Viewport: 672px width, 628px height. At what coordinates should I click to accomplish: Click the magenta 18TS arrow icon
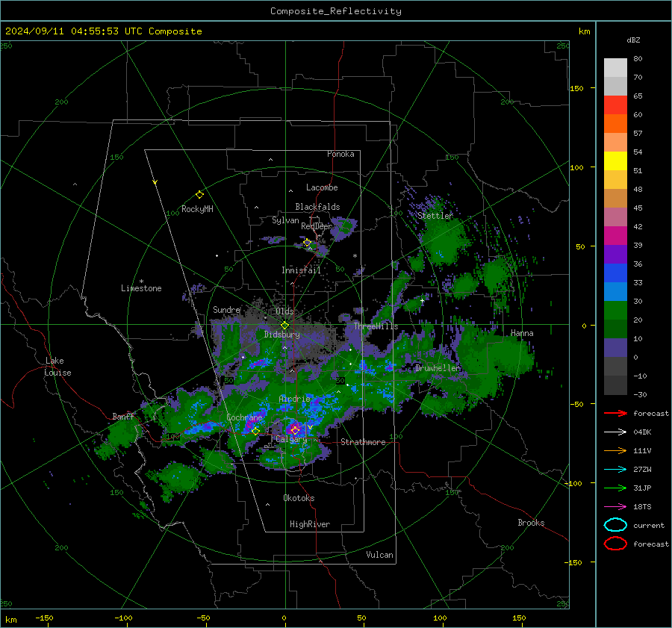[615, 507]
